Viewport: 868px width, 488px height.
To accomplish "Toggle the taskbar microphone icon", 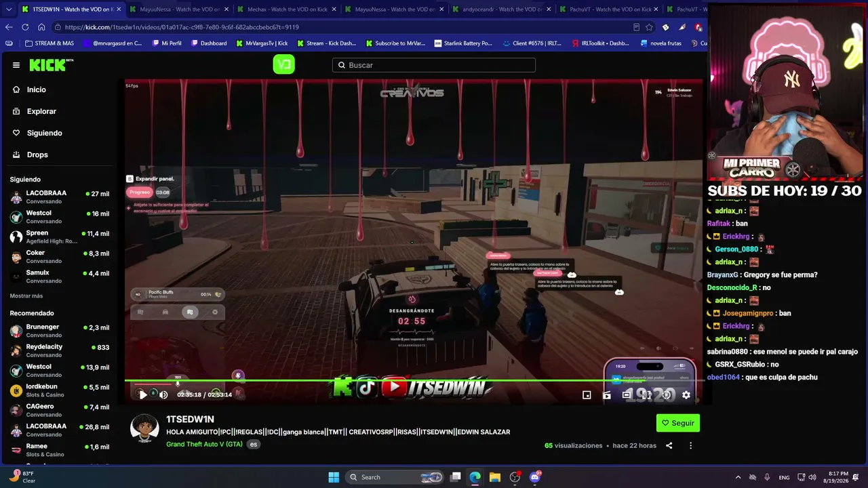I will [767, 477].
